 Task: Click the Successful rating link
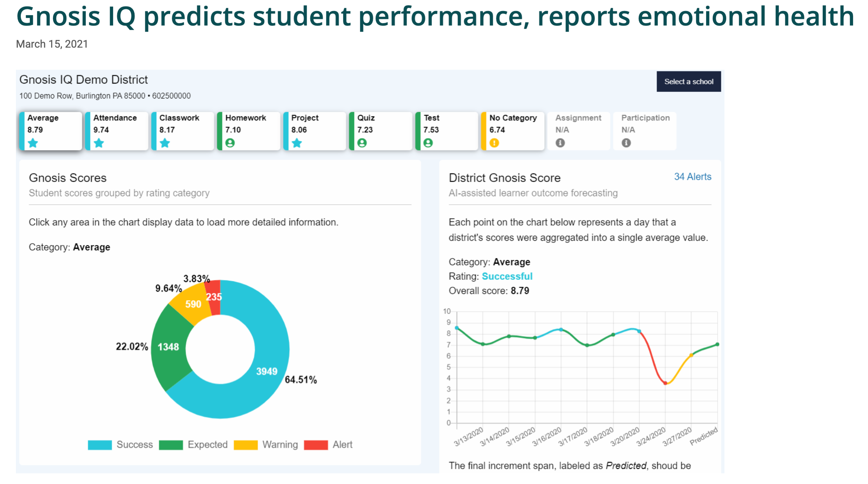coord(507,276)
